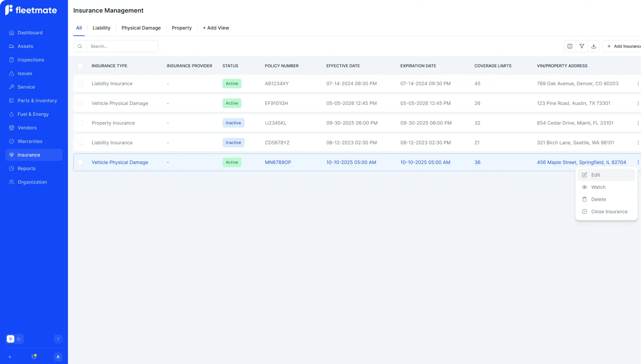
Task: Choose Close Insurance from context menu
Action: (609, 212)
